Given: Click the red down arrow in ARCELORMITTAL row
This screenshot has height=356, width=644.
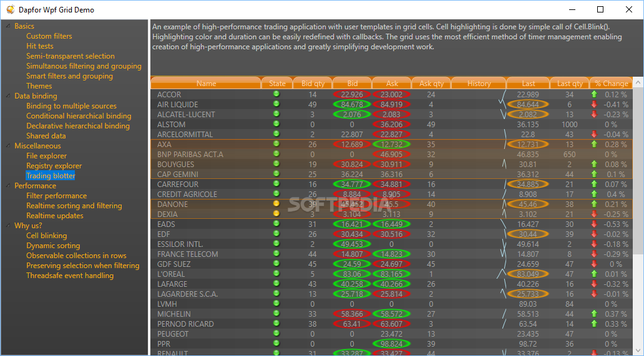Looking at the screenshot, I should 594,134.
